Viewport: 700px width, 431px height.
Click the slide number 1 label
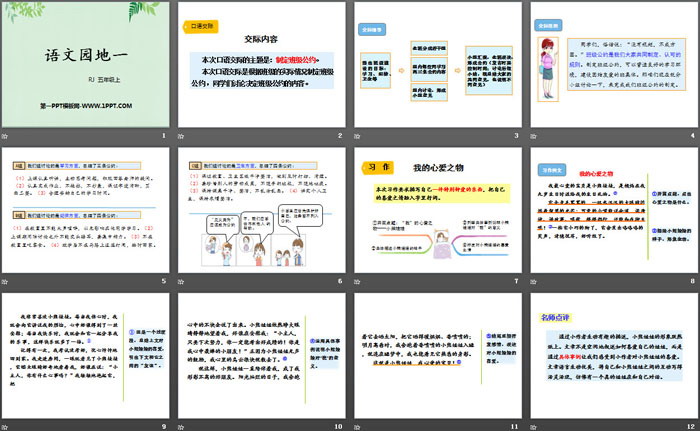164,135
